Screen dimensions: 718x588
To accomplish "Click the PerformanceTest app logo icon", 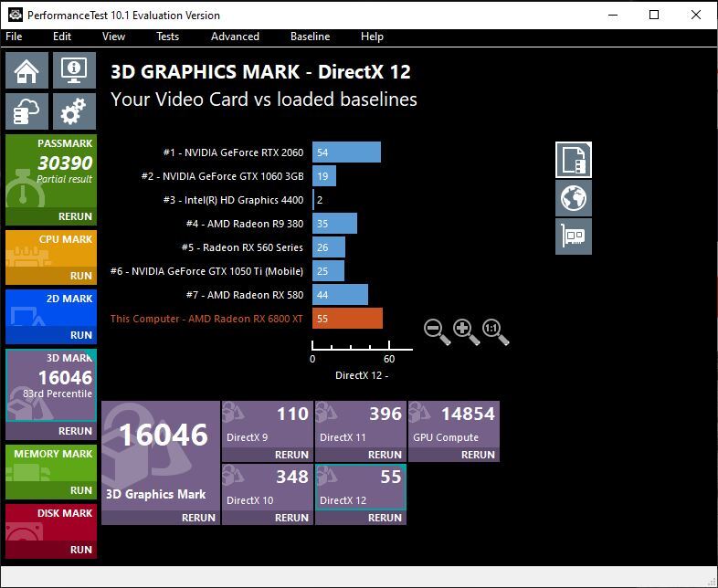I will 16,15.
